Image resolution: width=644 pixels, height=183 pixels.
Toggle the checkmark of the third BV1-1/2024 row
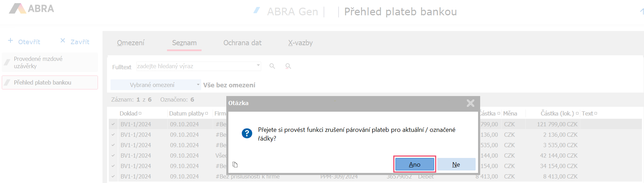[x=113, y=145]
